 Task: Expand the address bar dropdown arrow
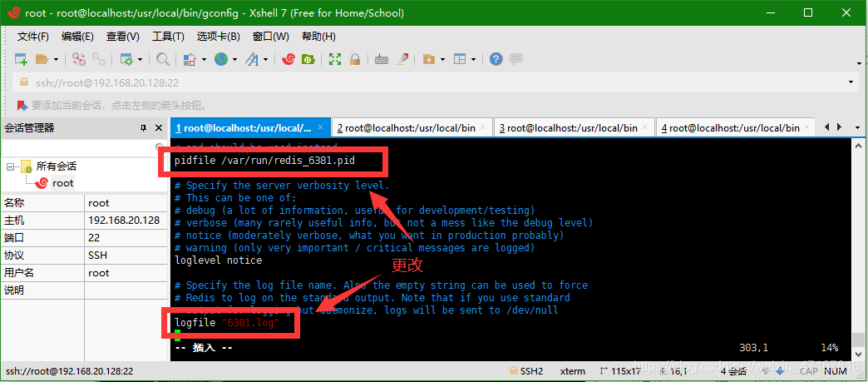pyautogui.click(x=851, y=82)
